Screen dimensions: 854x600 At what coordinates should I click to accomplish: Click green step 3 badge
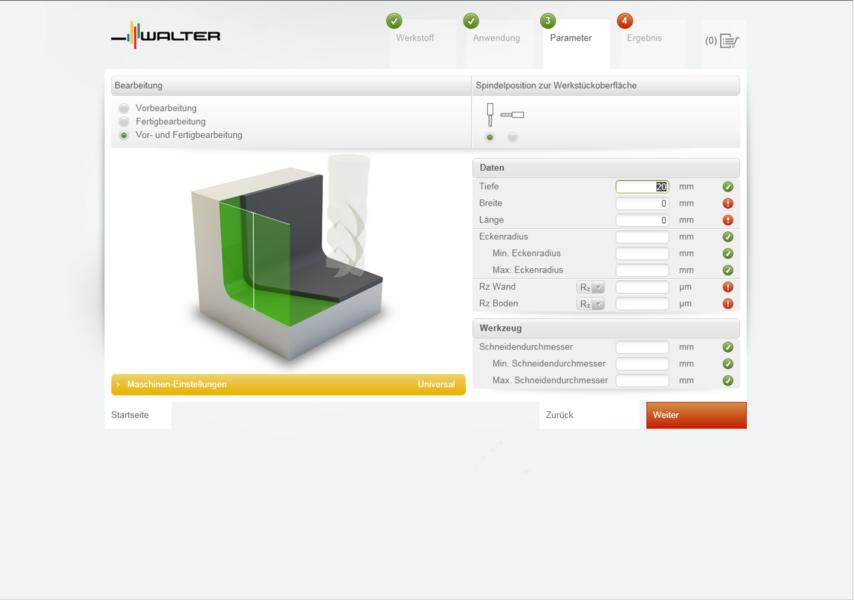click(x=547, y=21)
